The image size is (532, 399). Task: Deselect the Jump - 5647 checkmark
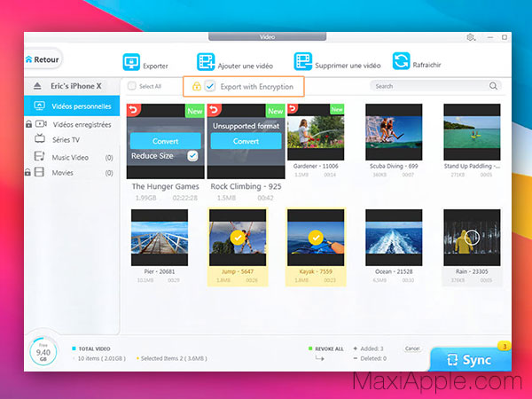pos(238,238)
